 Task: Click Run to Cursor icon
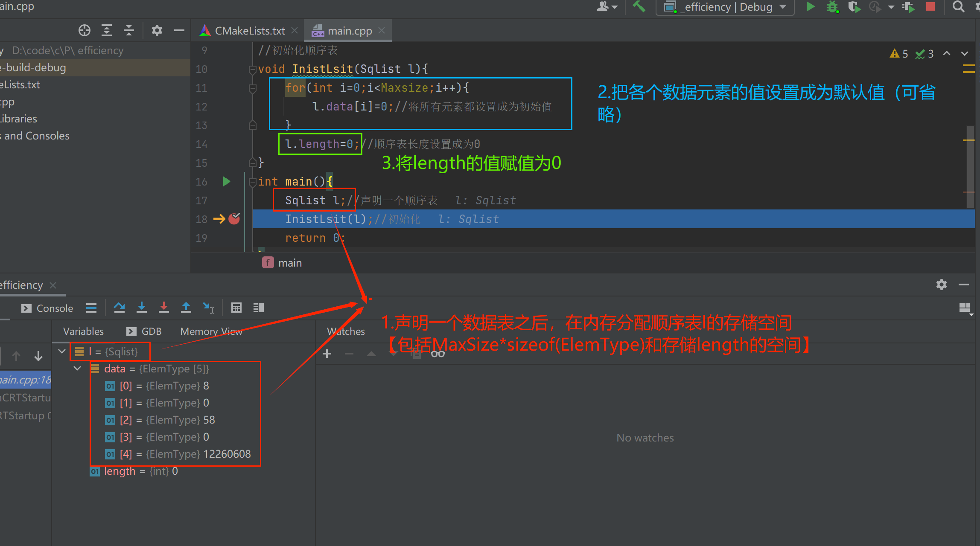(209, 308)
